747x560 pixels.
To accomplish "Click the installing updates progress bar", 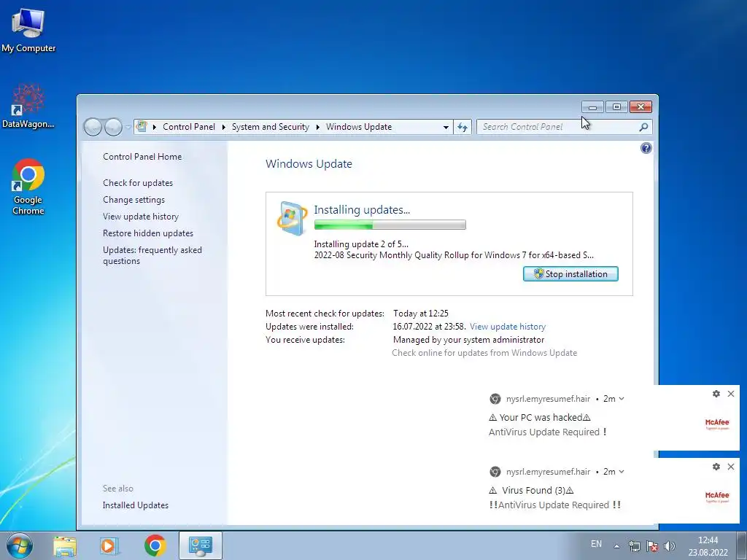I will pos(390,225).
